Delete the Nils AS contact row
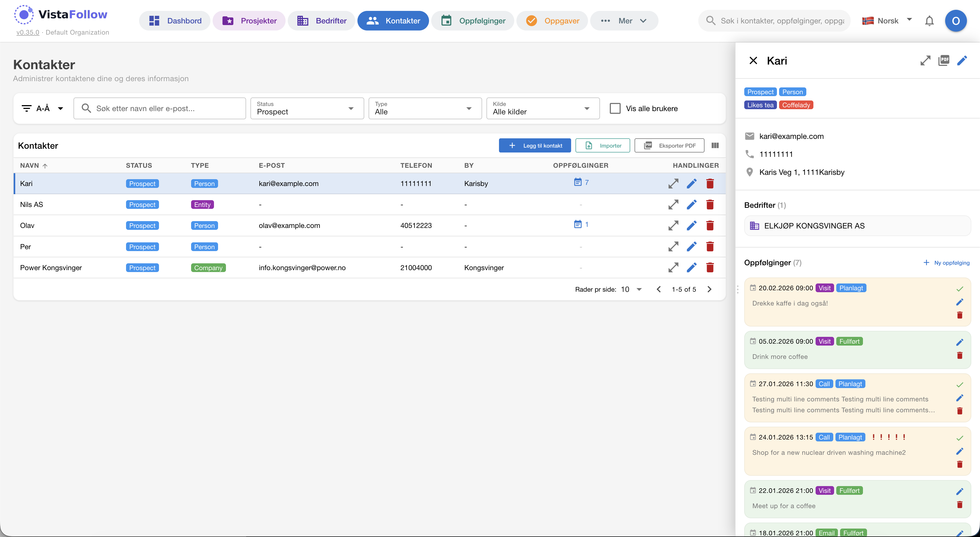The height and width of the screenshot is (537, 980). [x=709, y=205]
